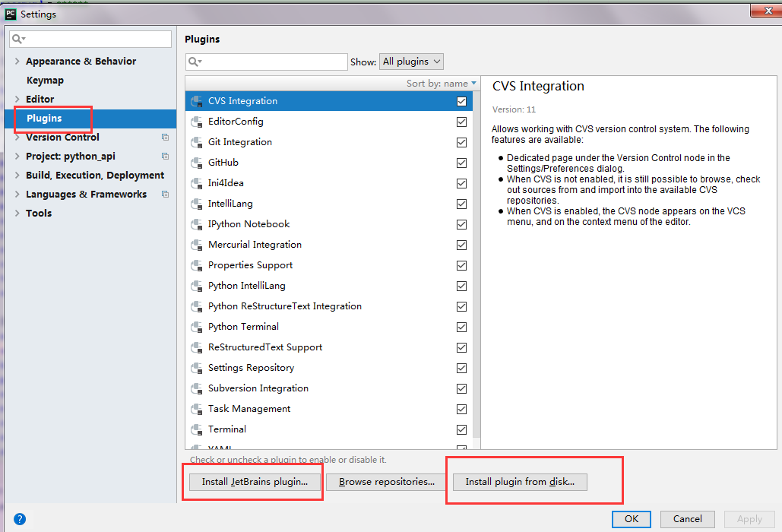Open the Show All plugins dropdown

(411, 62)
